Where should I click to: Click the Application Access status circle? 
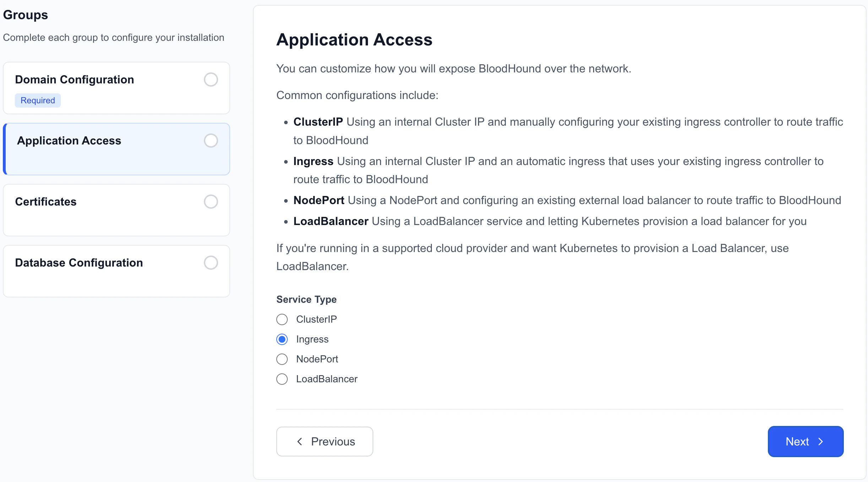[211, 141]
